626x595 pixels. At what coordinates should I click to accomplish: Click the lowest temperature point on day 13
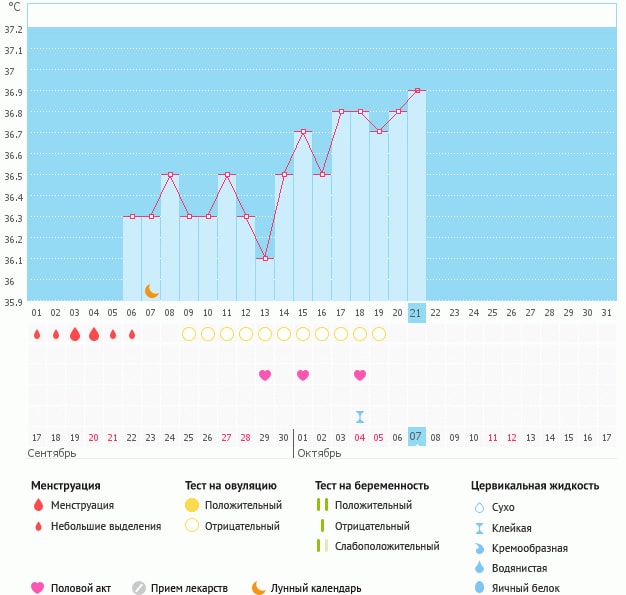(x=265, y=259)
